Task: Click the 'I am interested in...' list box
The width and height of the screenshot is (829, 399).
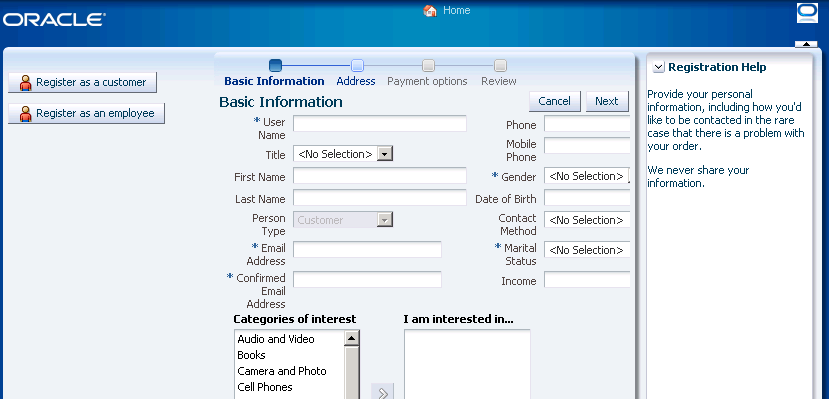Action: coord(467,364)
